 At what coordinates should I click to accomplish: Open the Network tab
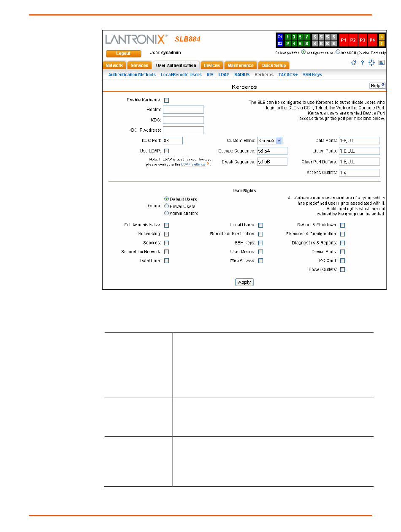point(114,65)
